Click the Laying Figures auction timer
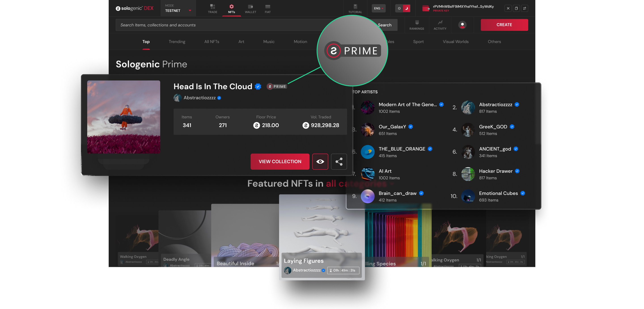 [343, 270]
